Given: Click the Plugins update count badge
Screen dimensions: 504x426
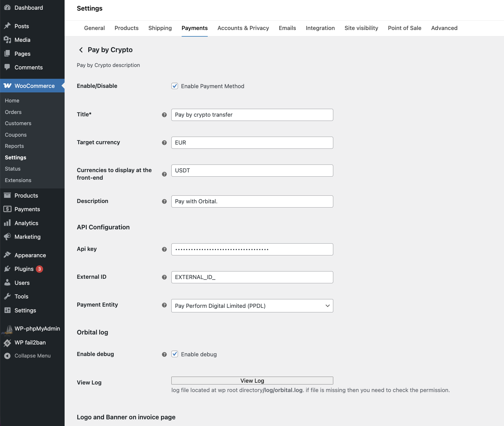Looking at the screenshot, I should tap(39, 269).
